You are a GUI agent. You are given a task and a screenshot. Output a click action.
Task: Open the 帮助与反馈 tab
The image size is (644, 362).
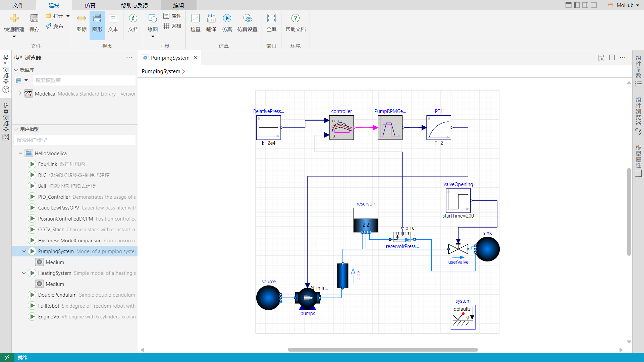pos(134,5)
